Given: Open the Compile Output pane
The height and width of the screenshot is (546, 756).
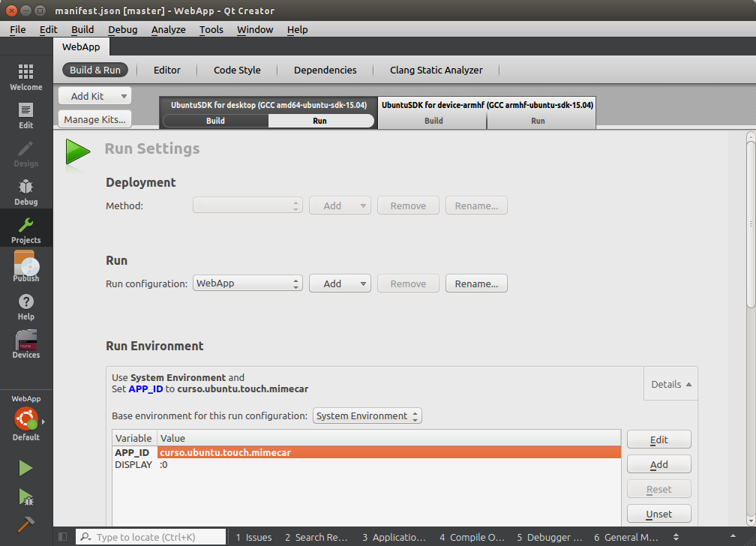Looking at the screenshot, I should [x=472, y=537].
